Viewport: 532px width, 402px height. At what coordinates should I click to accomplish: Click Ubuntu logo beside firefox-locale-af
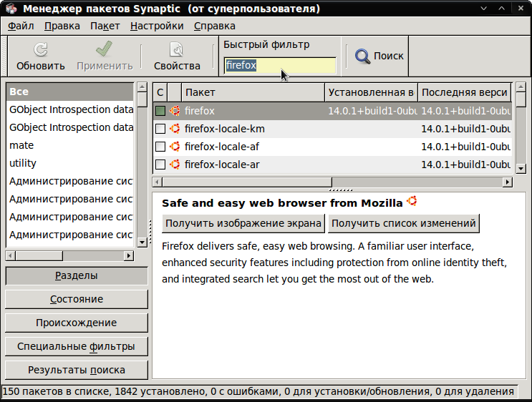coord(175,147)
